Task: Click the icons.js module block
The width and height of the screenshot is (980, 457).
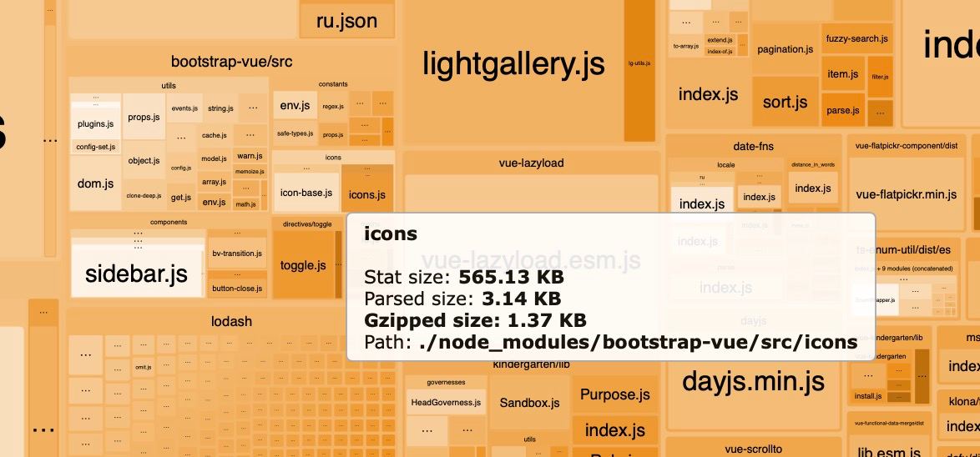Action: pos(367,194)
